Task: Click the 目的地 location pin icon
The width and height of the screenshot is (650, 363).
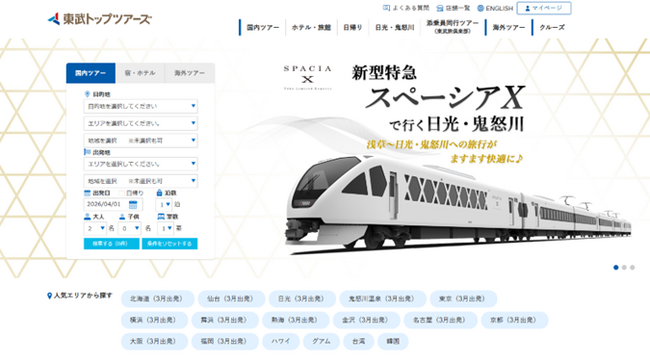Action: (87, 94)
